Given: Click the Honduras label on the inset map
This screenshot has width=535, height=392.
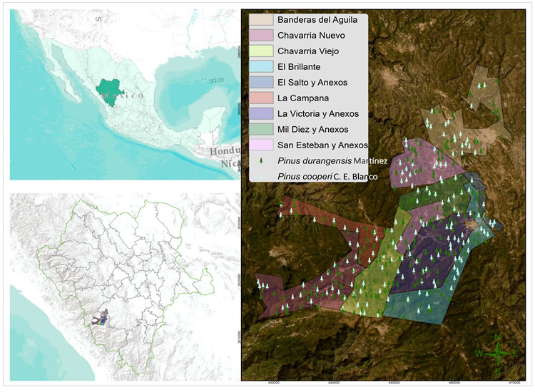Looking at the screenshot, I should pos(222,152).
